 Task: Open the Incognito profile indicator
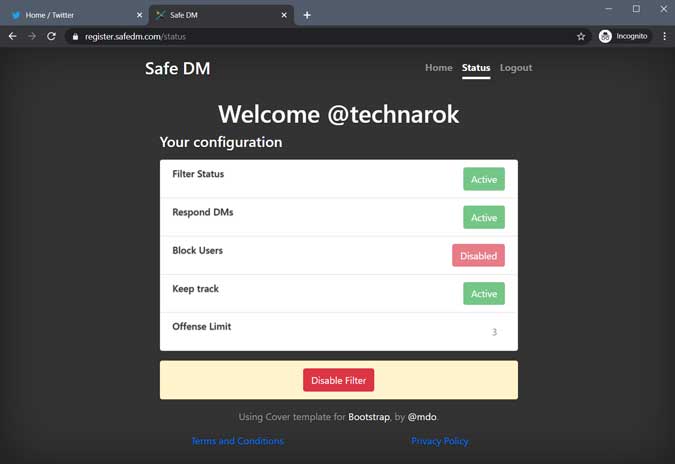[x=623, y=36]
